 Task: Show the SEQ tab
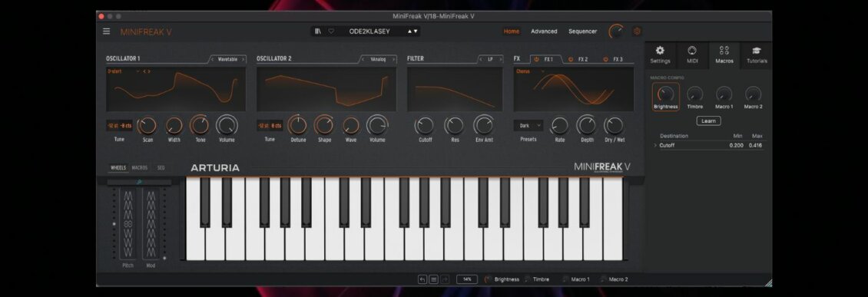point(161,167)
